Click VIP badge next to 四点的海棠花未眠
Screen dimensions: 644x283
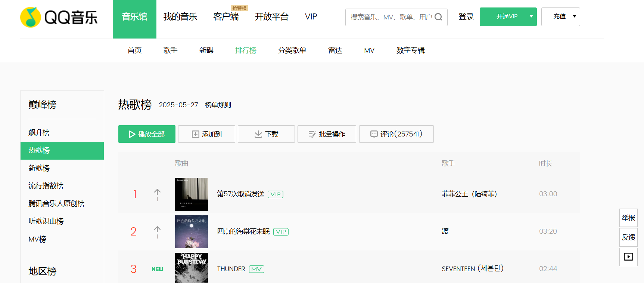click(281, 232)
